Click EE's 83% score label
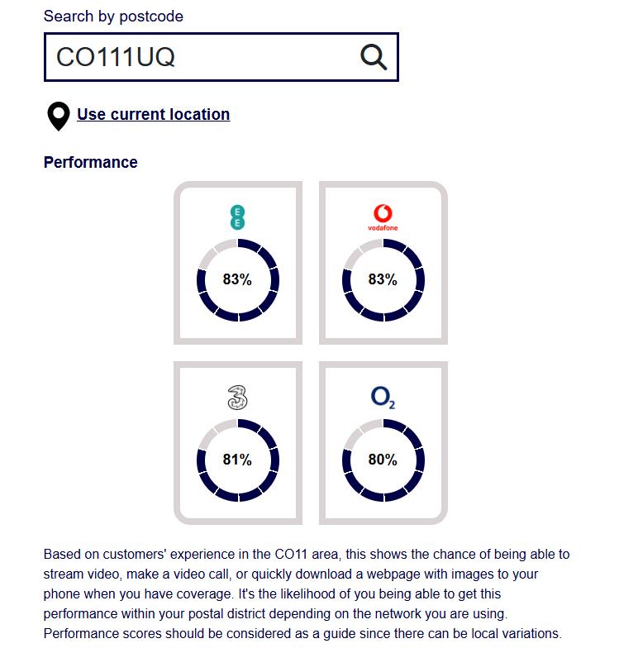The width and height of the screenshot is (619, 672). tap(237, 279)
